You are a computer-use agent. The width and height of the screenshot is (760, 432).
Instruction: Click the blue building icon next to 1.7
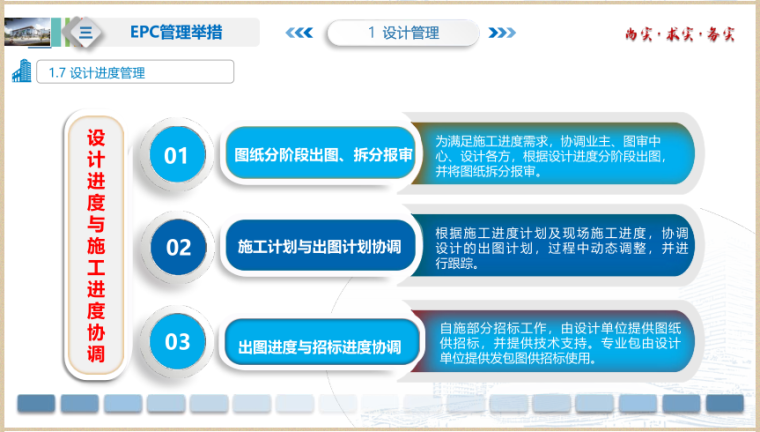pos(21,72)
